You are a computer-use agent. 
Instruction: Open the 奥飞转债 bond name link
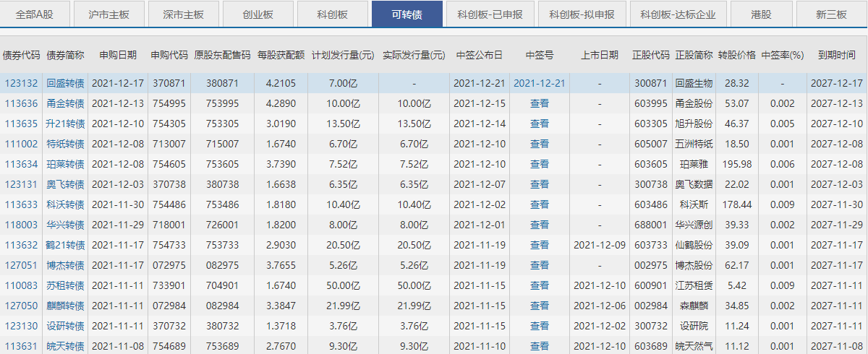65,184
